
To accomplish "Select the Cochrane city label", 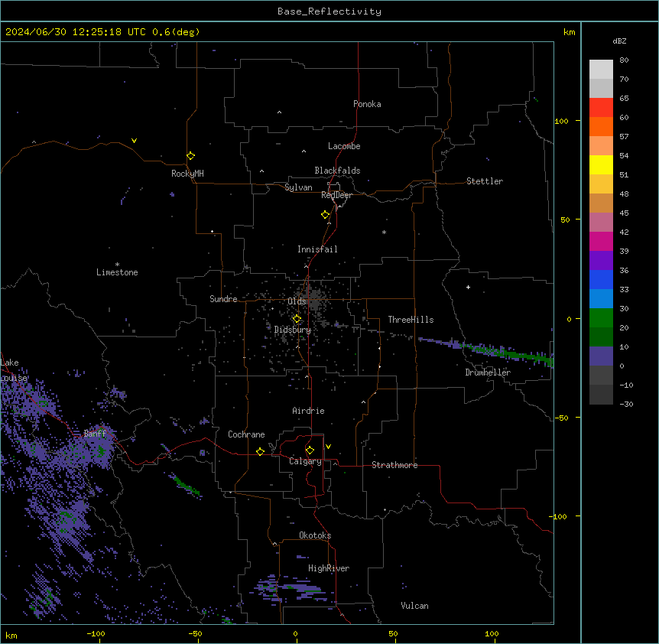I will pyautogui.click(x=246, y=434).
